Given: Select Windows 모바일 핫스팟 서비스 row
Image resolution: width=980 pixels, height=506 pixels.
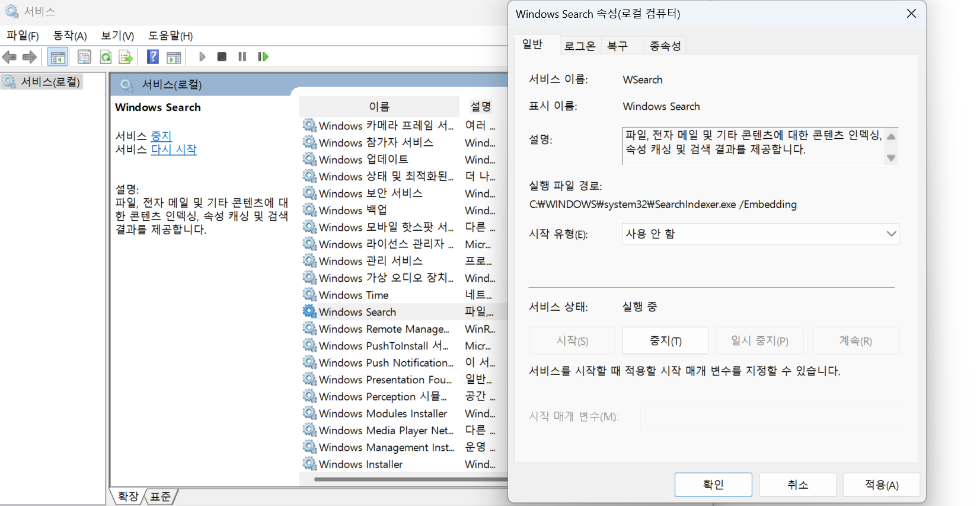Looking at the screenshot, I should 404,227.
